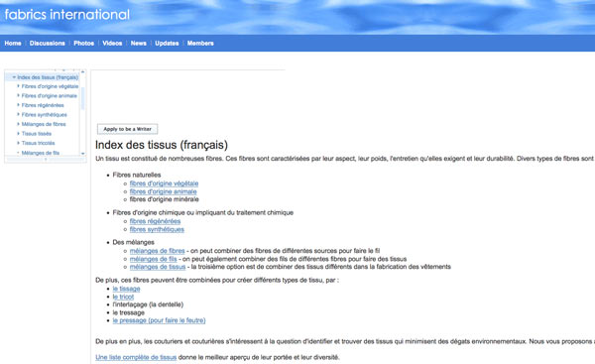Screen dimensions: 595x364
Task: Click the l'interlaçage (la dentelle) list item
Action: (148, 304)
